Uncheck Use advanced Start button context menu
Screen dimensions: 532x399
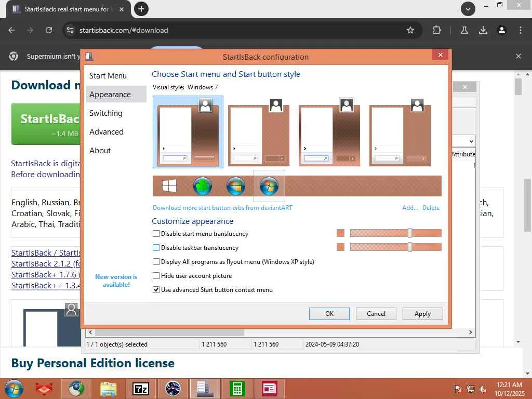[x=156, y=290]
